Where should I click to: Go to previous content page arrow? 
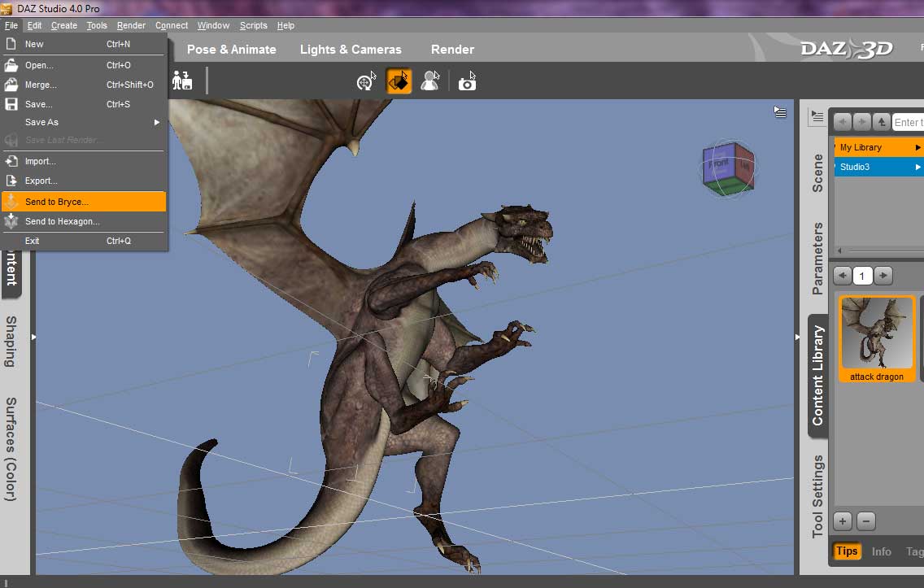click(x=842, y=275)
